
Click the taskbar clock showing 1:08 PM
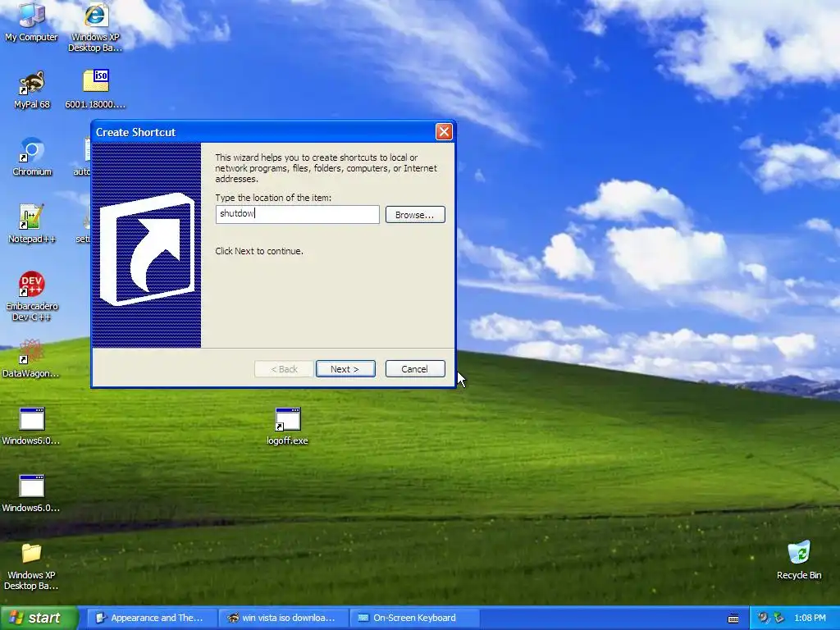(810, 618)
